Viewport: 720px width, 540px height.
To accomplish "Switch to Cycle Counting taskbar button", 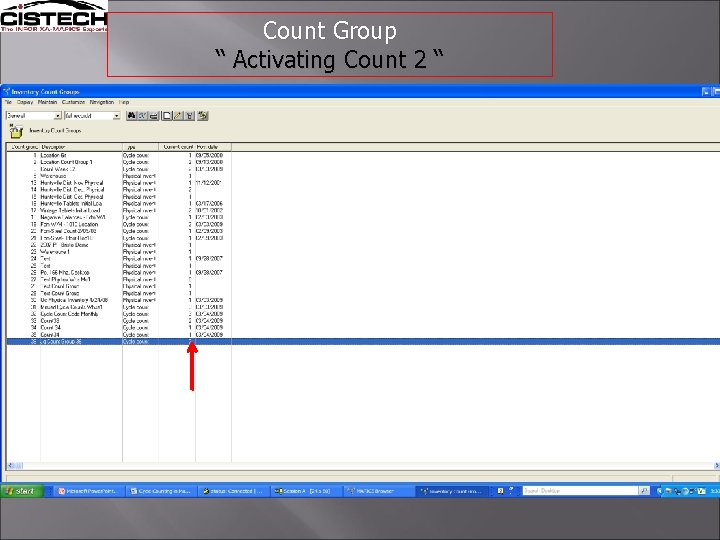I will tap(160, 491).
